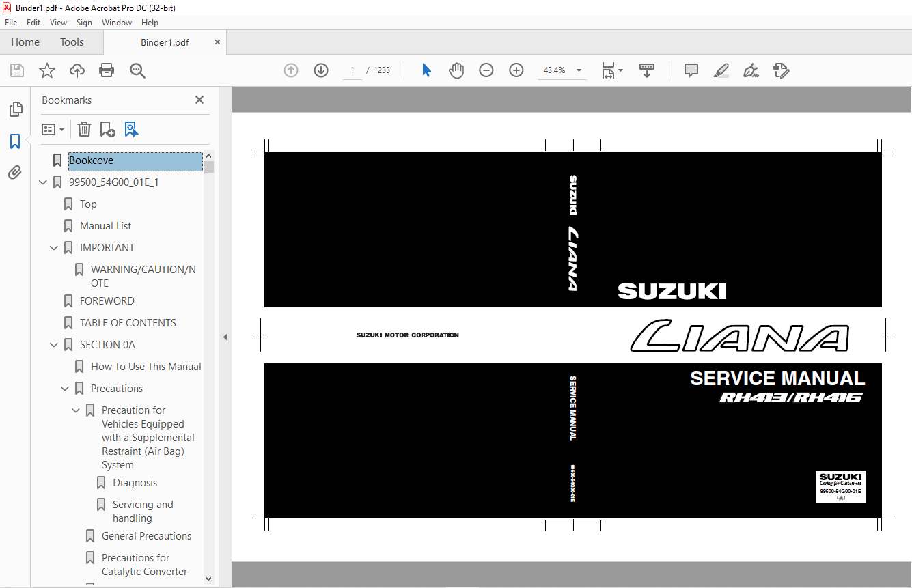Go to the next page arrow
912x588 pixels.
click(321, 70)
